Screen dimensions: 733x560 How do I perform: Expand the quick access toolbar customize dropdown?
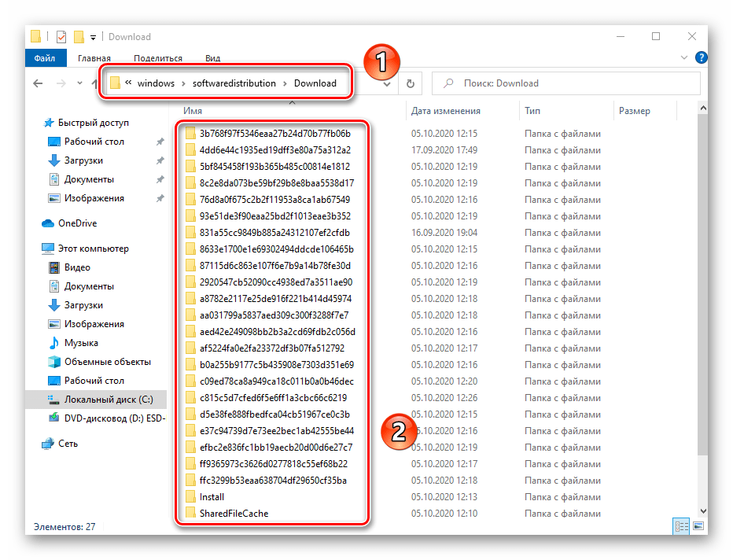coord(93,37)
